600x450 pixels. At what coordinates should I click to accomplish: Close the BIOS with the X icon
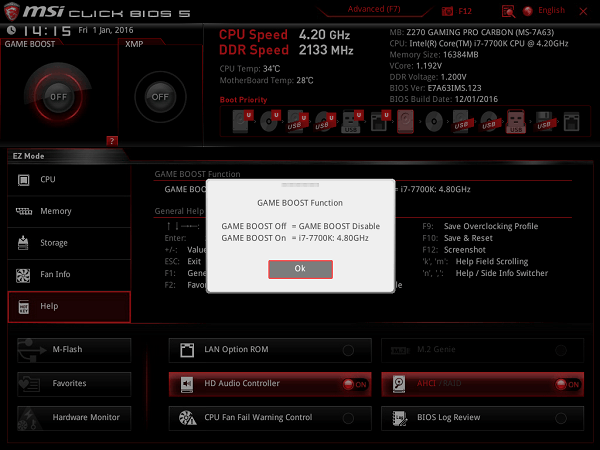[x=583, y=11]
